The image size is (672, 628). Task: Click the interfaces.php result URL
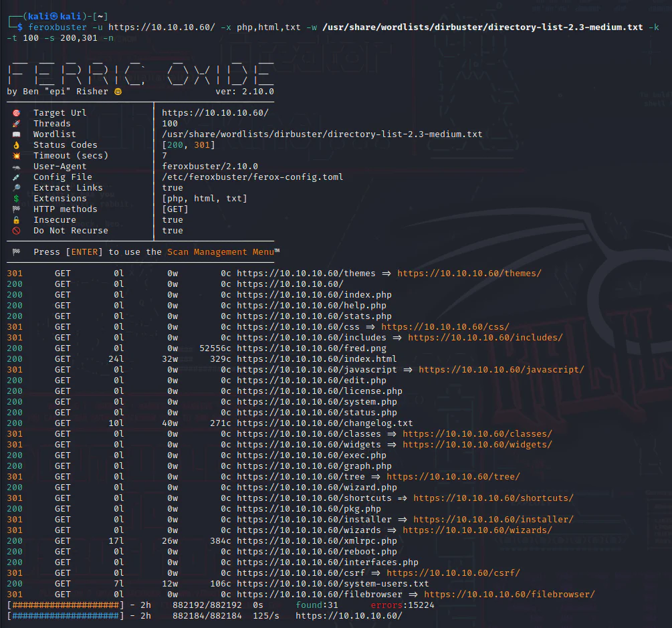pos(328,562)
